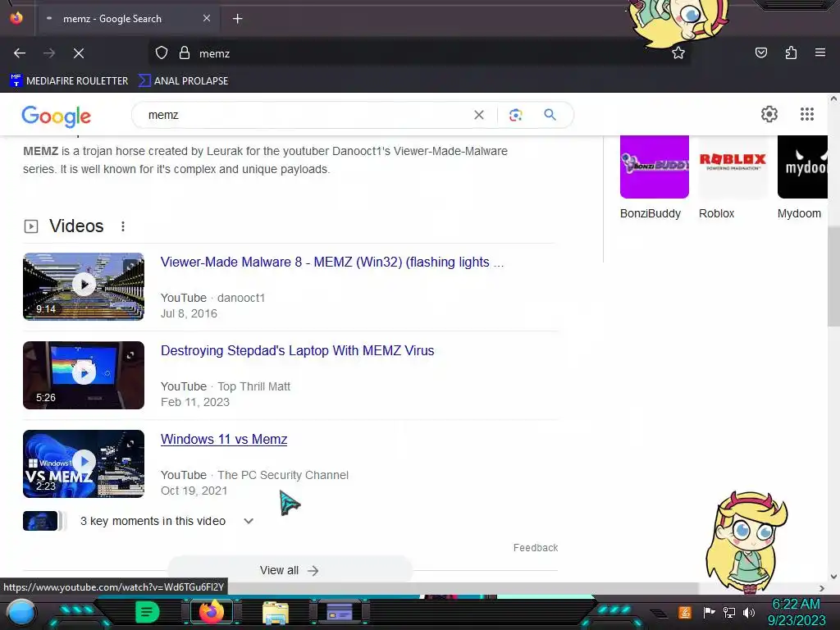The height and width of the screenshot is (630, 840).
Task: Click the scroll down arrow
Action: [x=833, y=577]
